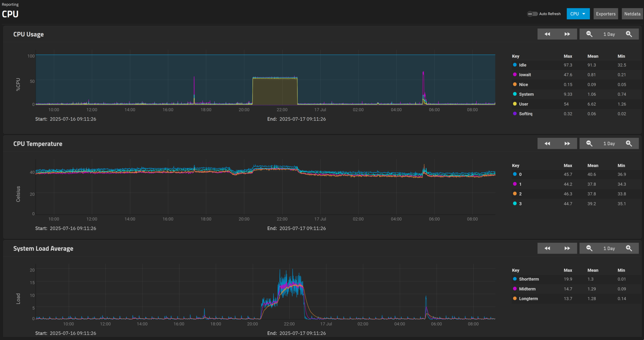
Task: Open the Exporters page
Action: tap(605, 14)
